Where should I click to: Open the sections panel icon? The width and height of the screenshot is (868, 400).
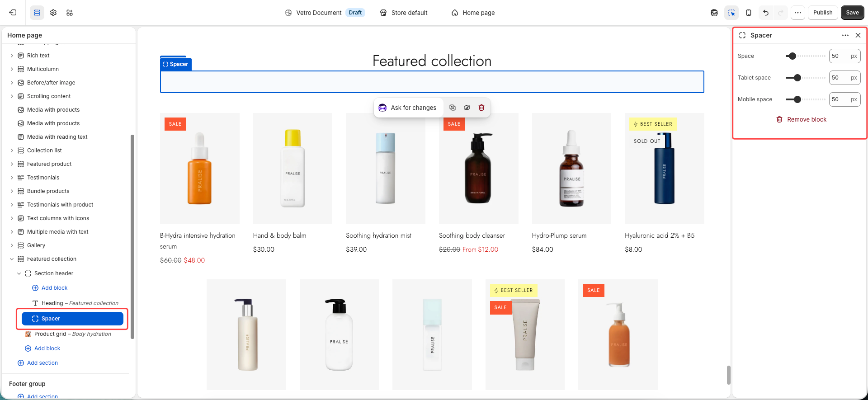pyautogui.click(x=37, y=13)
